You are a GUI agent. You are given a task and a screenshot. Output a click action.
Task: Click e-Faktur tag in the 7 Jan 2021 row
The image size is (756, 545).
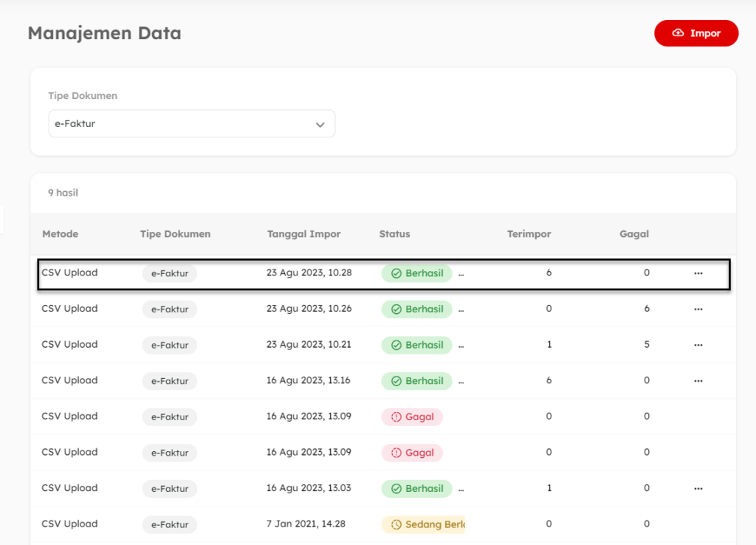tap(170, 524)
